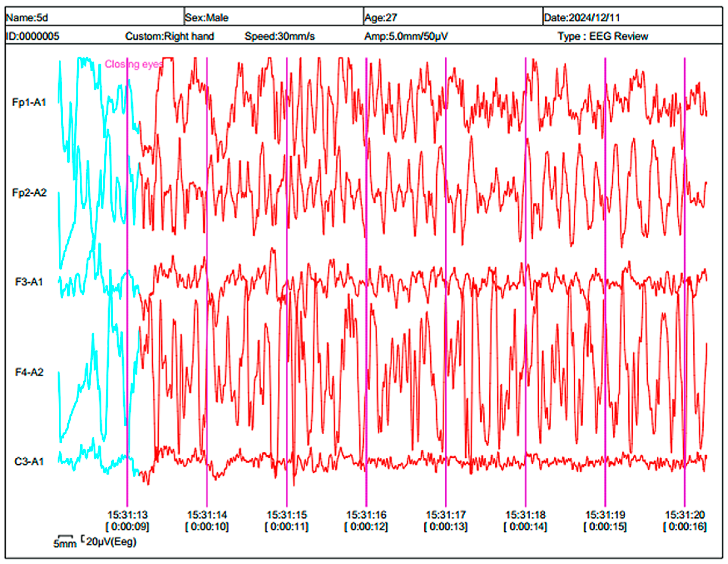Click the Date:2024/12/11 header field

(x=582, y=17)
